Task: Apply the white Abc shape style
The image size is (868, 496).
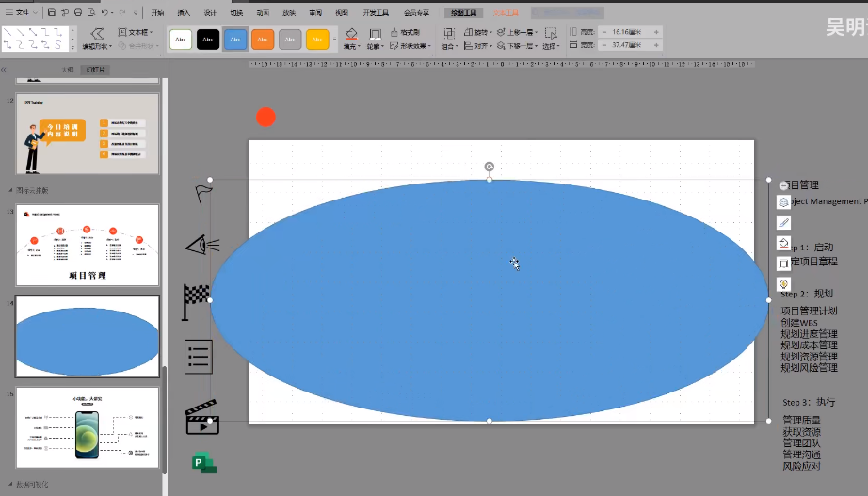Action: [x=181, y=40]
